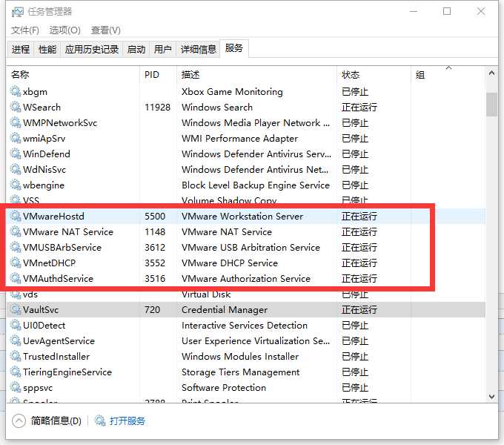Click the Credential Manager description

(225, 309)
